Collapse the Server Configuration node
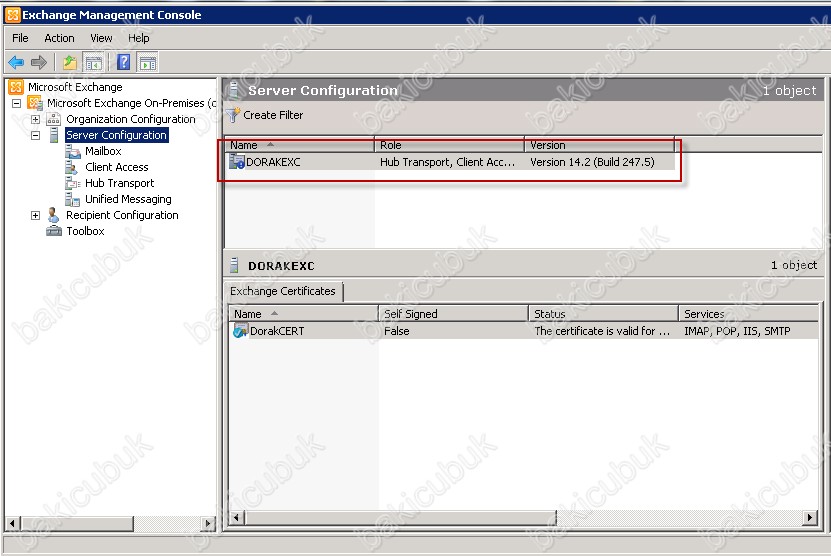 pos(36,135)
